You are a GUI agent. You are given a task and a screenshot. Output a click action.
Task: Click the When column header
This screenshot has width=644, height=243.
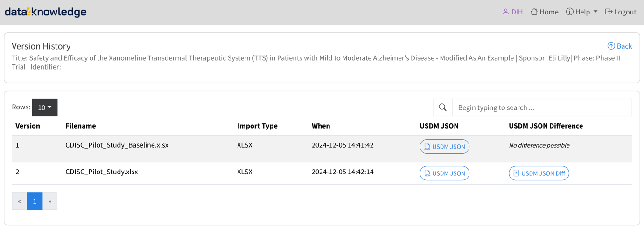(x=321, y=126)
